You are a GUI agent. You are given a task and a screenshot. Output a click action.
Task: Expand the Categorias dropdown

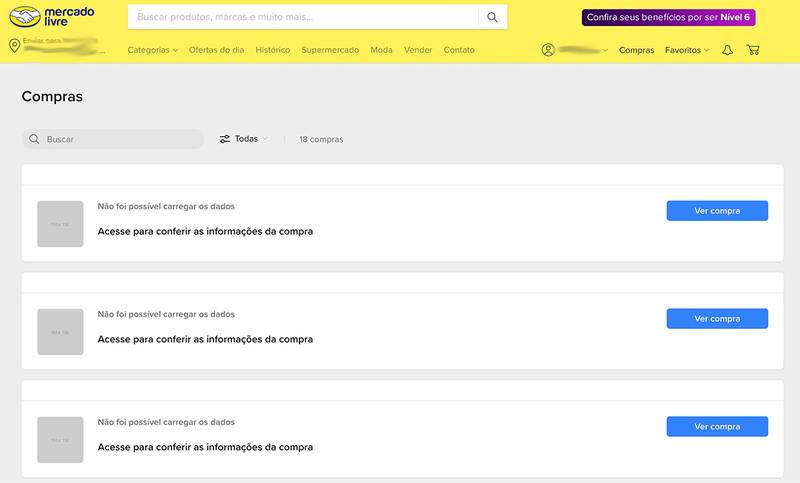click(x=153, y=50)
